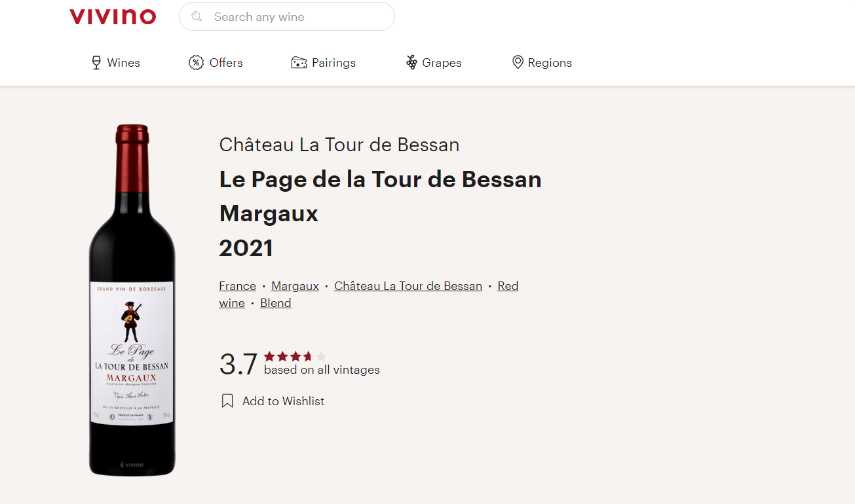
Task: Click the regions map pin icon
Action: point(518,63)
